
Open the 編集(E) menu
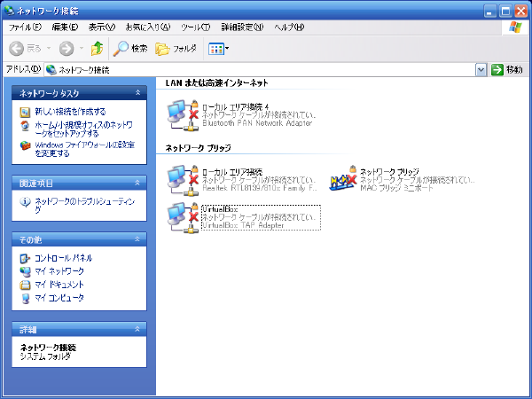tap(65, 27)
